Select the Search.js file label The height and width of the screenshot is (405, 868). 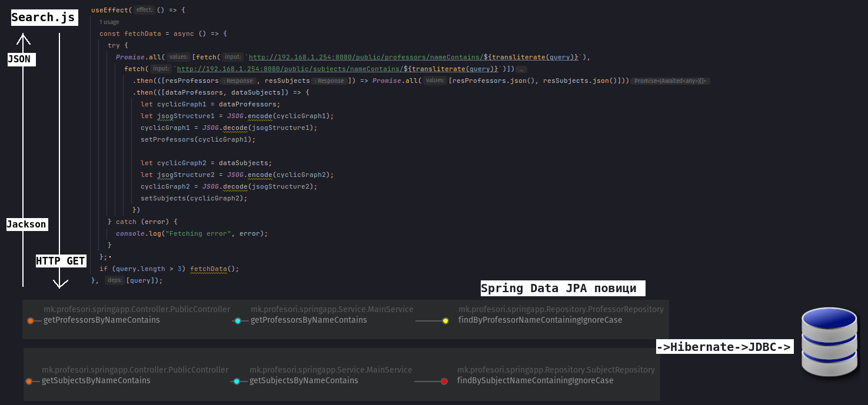43,18
